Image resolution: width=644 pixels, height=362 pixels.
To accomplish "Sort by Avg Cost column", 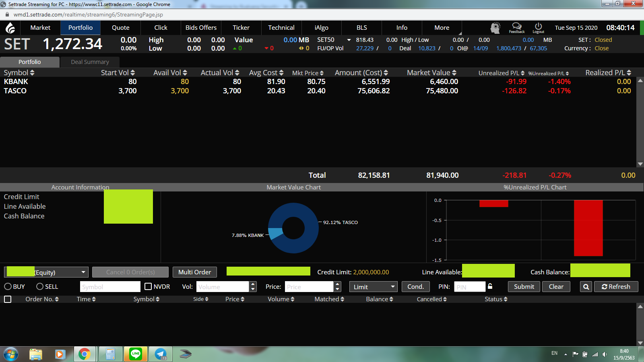I will pyautogui.click(x=266, y=73).
